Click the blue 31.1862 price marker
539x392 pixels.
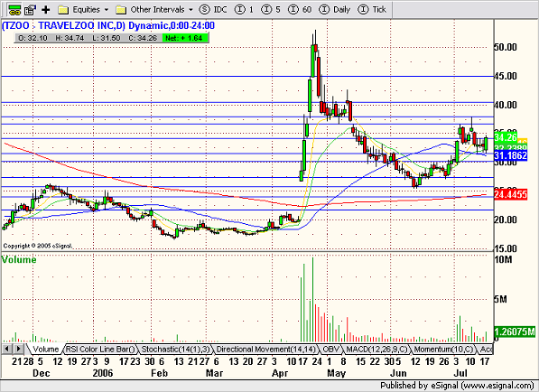click(x=510, y=155)
